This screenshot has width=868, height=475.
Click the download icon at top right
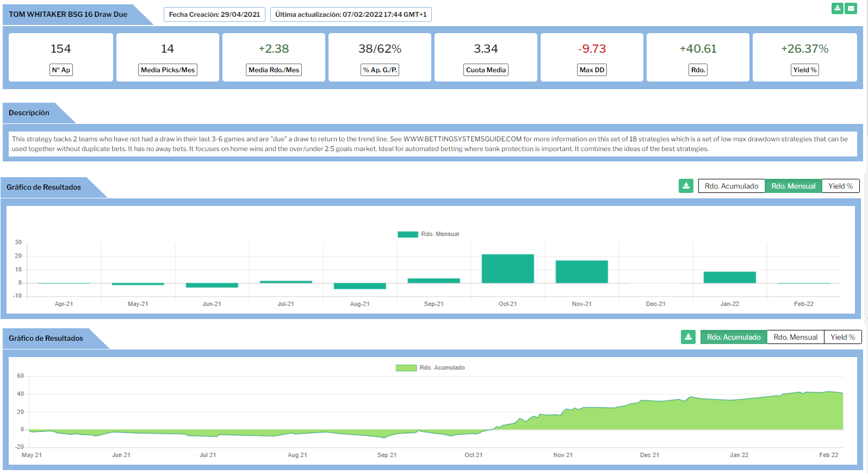point(837,8)
